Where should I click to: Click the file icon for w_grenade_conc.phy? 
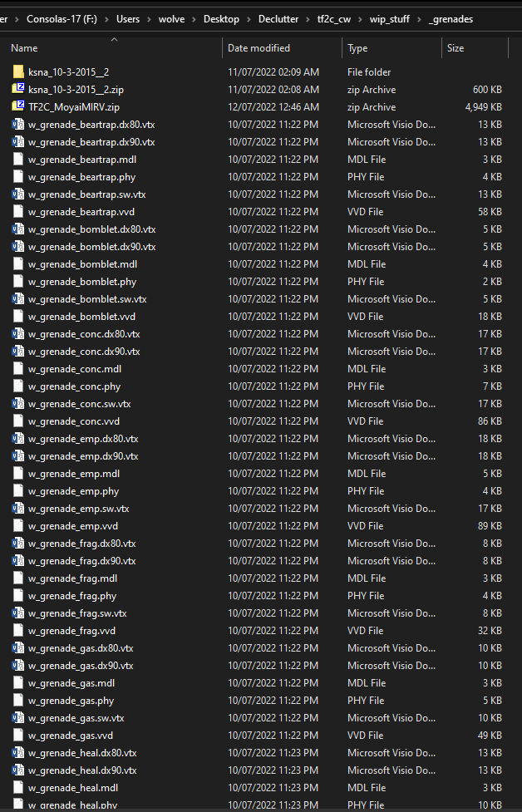18,386
